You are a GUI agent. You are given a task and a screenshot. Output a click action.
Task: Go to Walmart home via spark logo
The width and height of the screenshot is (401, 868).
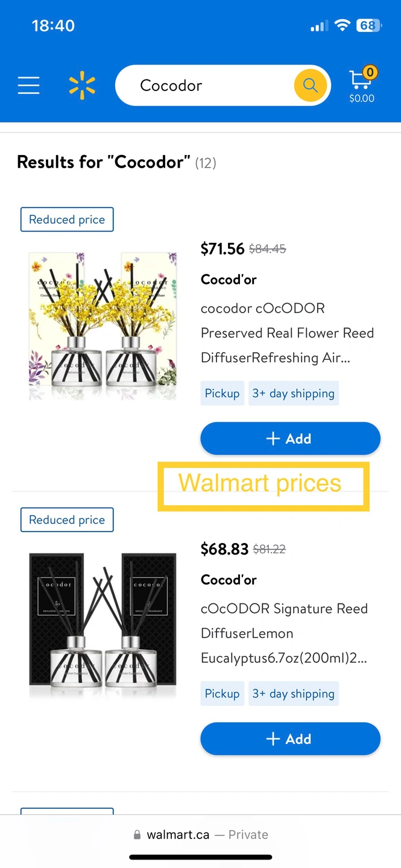(82, 86)
